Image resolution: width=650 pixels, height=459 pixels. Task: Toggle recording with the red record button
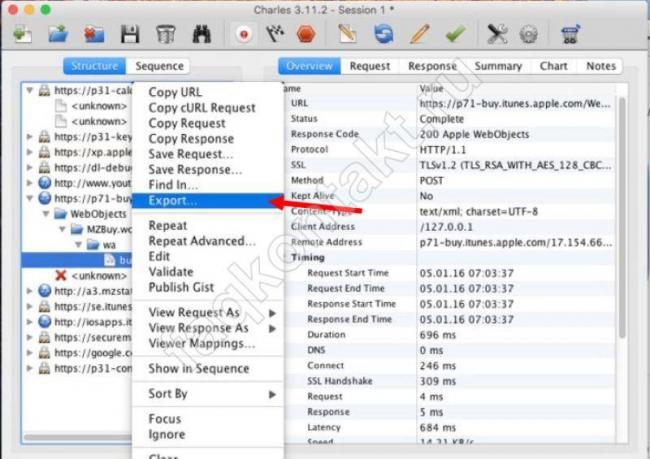(244, 34)
